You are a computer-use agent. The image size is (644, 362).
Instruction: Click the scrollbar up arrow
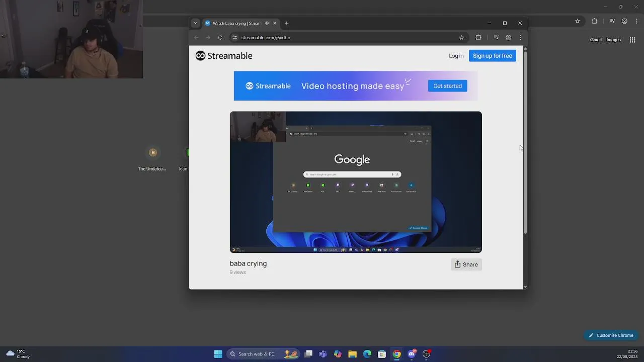525,48
